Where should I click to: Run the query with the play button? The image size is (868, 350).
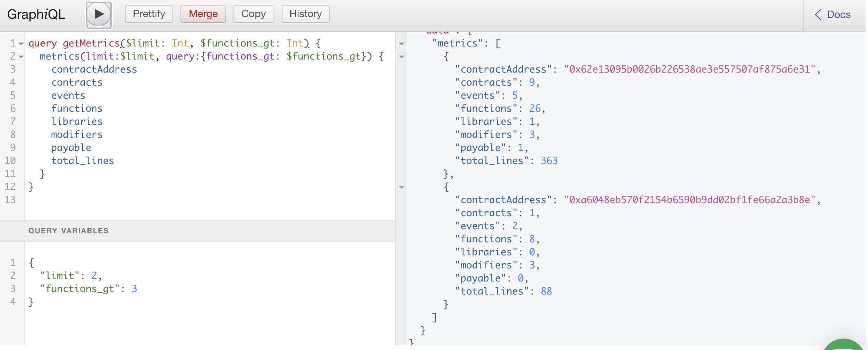point(98,15)
